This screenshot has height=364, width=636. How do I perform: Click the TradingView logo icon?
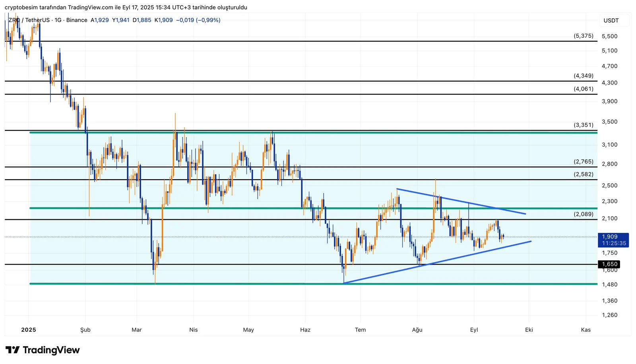pos(12,350)
